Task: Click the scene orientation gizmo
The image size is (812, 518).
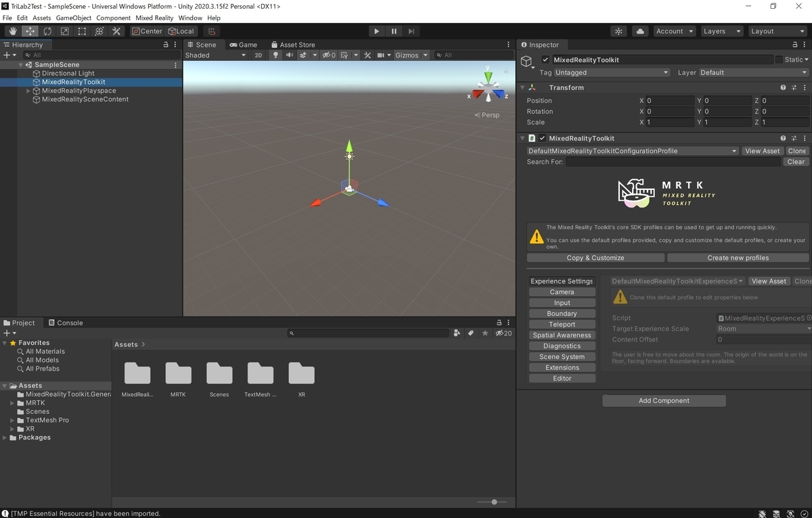Action: pyautogui.click(x=487, y=86)
